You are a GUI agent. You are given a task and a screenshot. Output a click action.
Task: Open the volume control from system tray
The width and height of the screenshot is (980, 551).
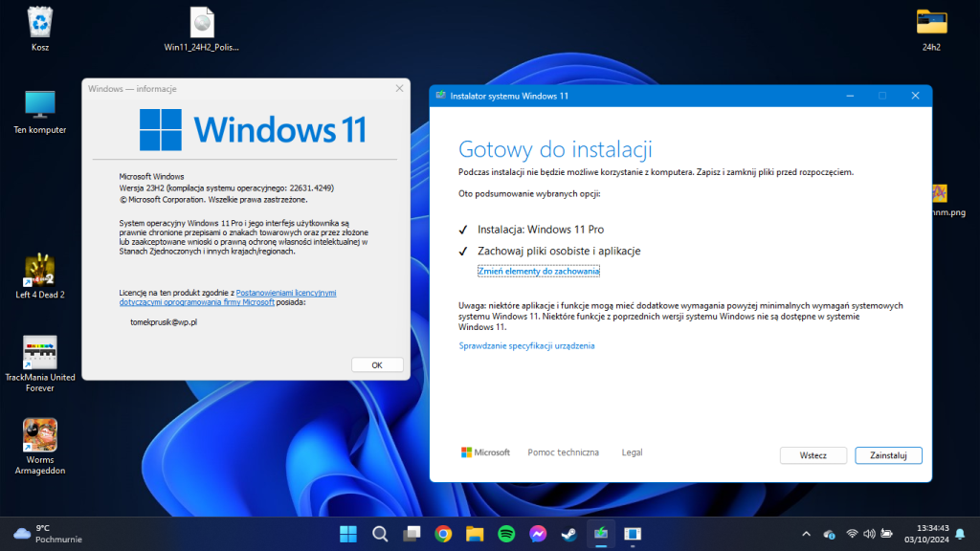tap(867, 536)
